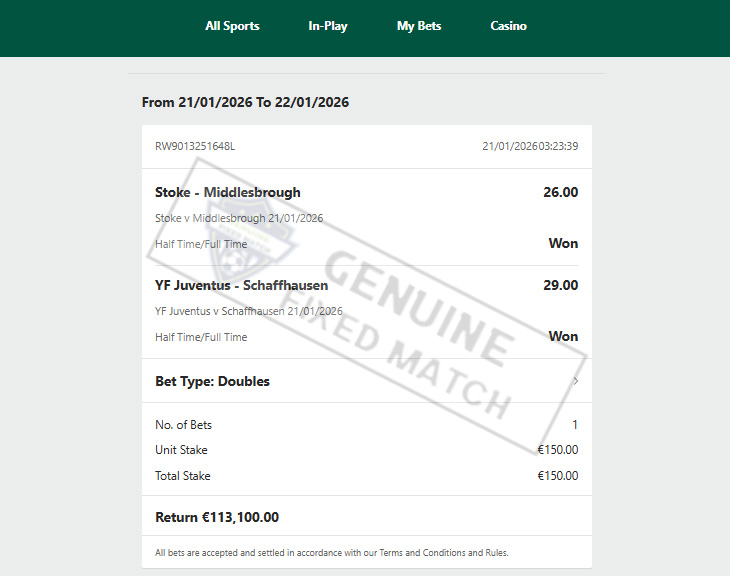Click the Won status for Stoke match

pos(563,244)
